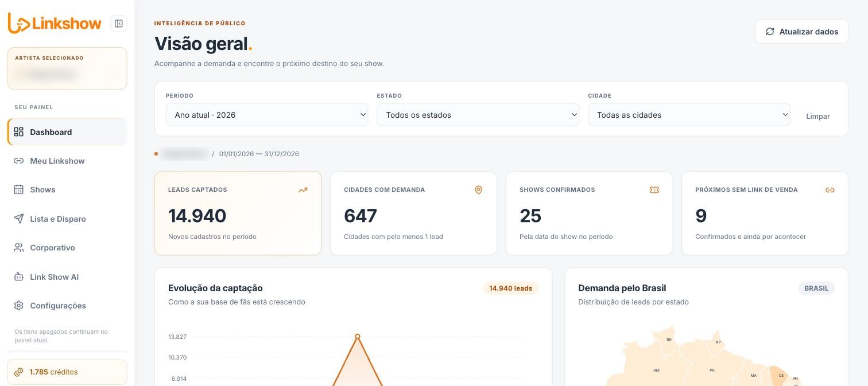Screen dimensions: 868x386
Task: Open the Corporativo section
Action: click(67, 248)
